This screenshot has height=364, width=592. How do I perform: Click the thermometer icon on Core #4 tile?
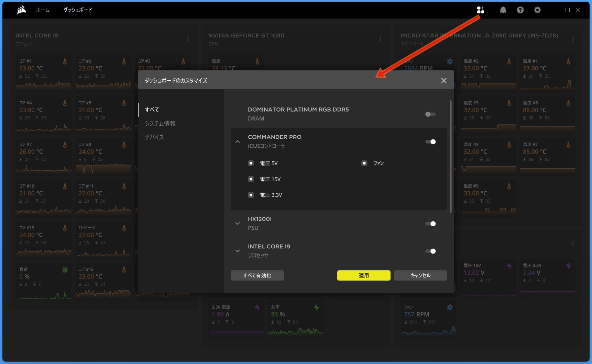65,103
